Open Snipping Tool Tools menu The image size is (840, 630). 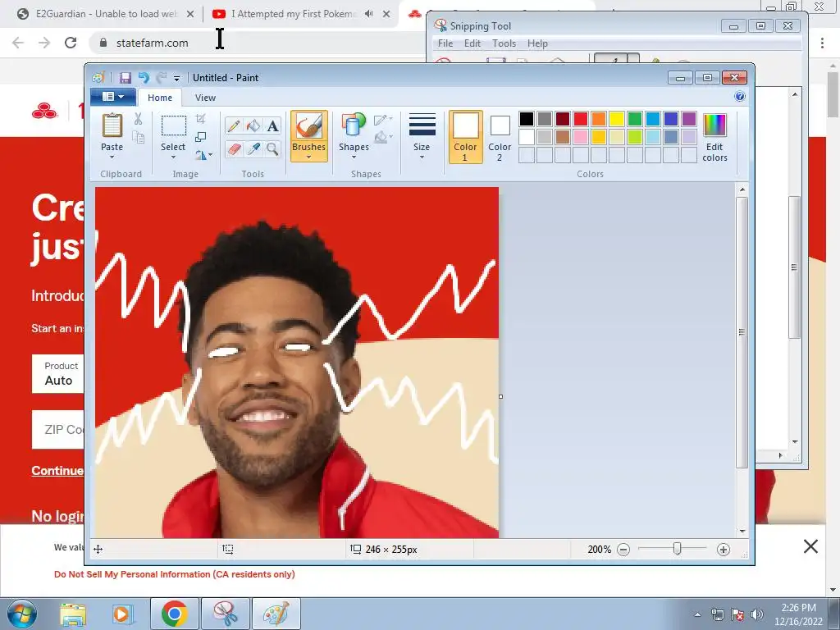504,43
